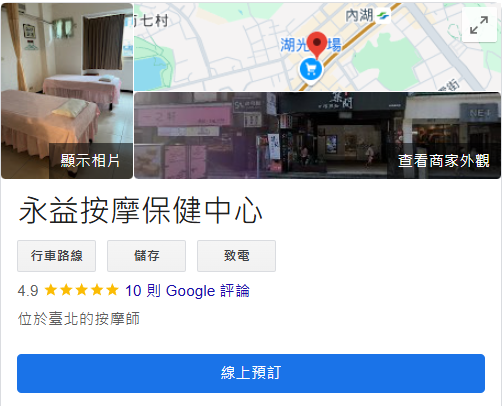Click the 4.9 rating number
502x406 pixels.
[28, 291]
